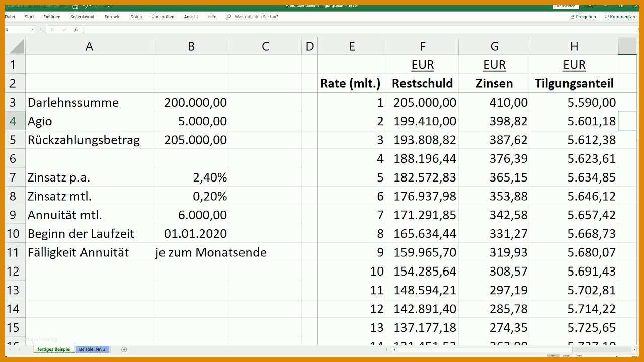Open the Seitenlayout ribbon tab
Image resolution: width=644 pixels, height=362 pixels.
tap(83, 17)
